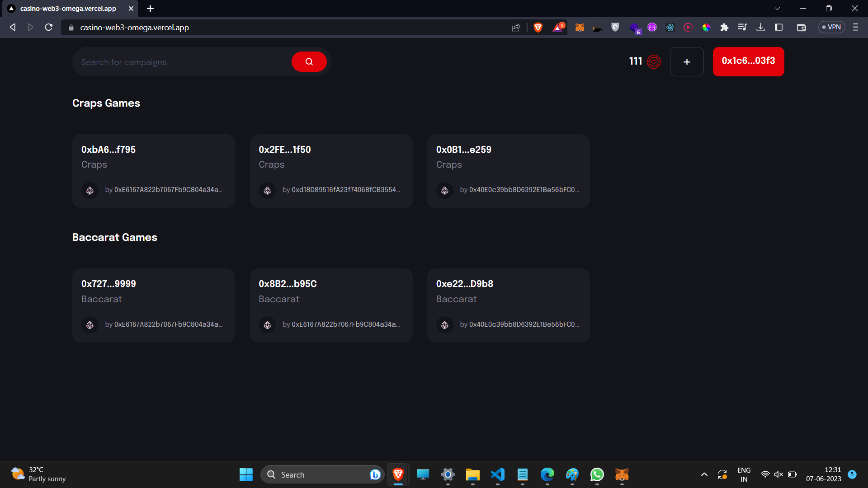
Task: Select the casino-web3-omega.vercel.app tab
Action: tap(68, 9)
